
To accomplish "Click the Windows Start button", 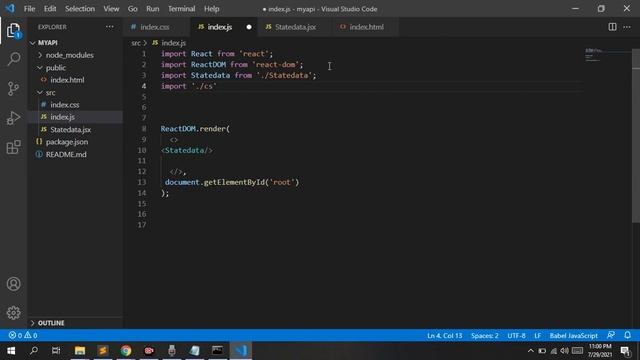I will 11,351.
